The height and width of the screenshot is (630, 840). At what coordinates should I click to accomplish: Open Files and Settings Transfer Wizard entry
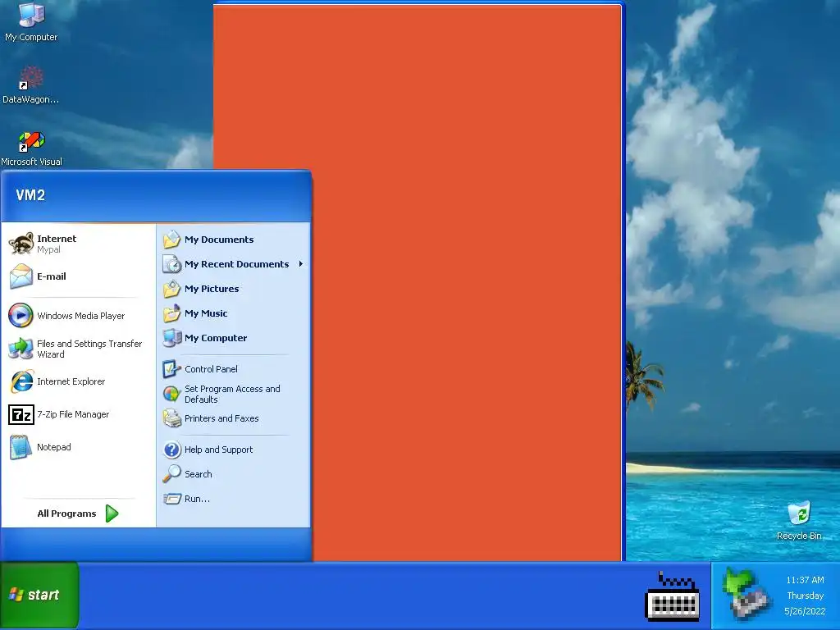point(78,349)
